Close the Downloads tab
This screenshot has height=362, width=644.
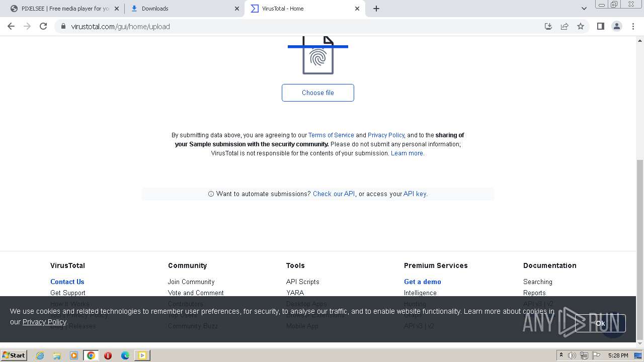tap(237, 9)
